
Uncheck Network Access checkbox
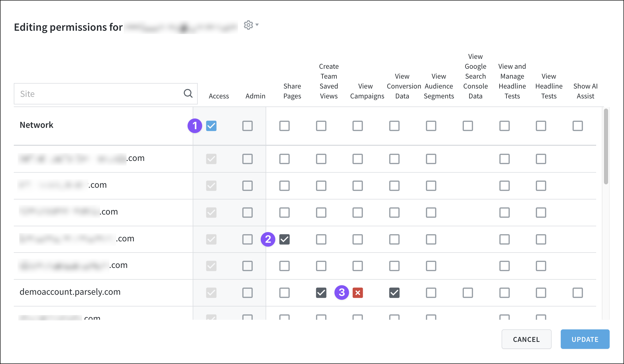pyautogui.click(x=211, y=126)
